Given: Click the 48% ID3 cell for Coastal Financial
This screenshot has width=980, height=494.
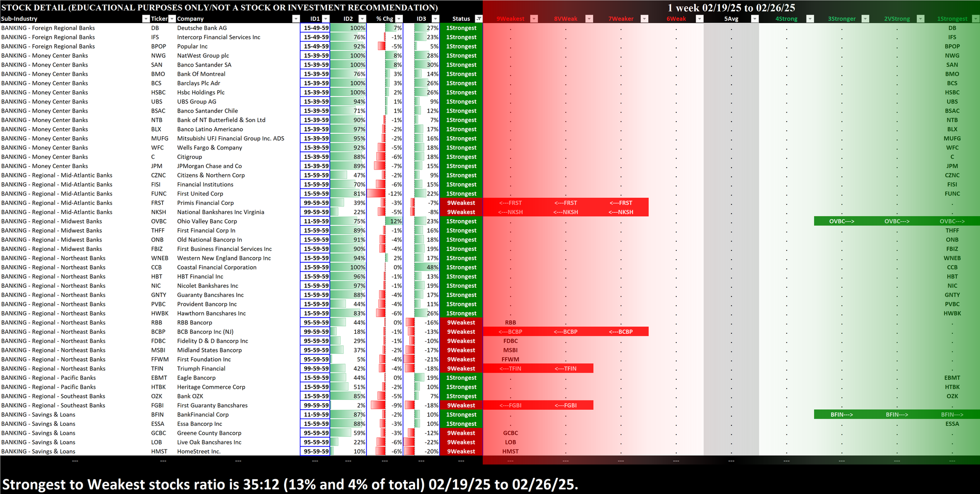Looking at the screenshot, I should pos(421,267).
